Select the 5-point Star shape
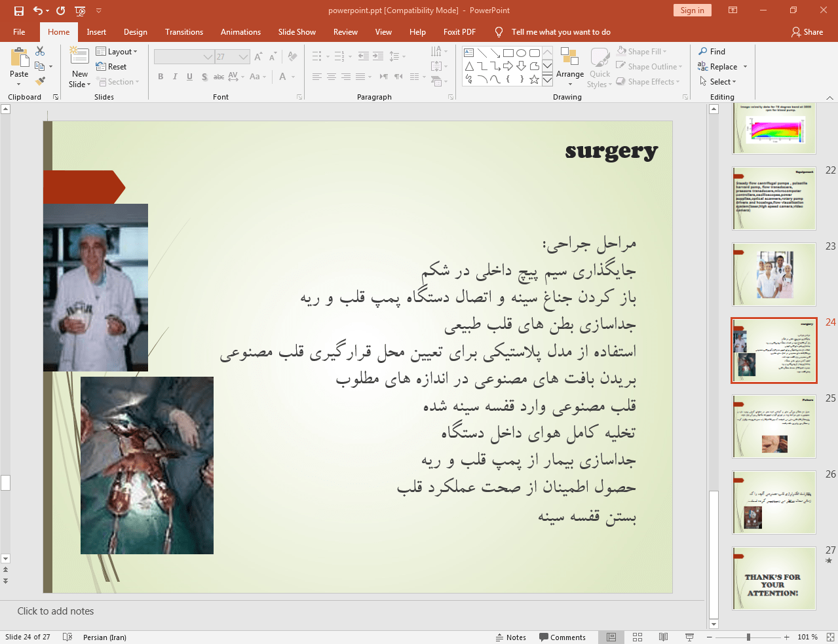This screenshot has width=838, height=644. pyautogui.click(x=534, y=79)
